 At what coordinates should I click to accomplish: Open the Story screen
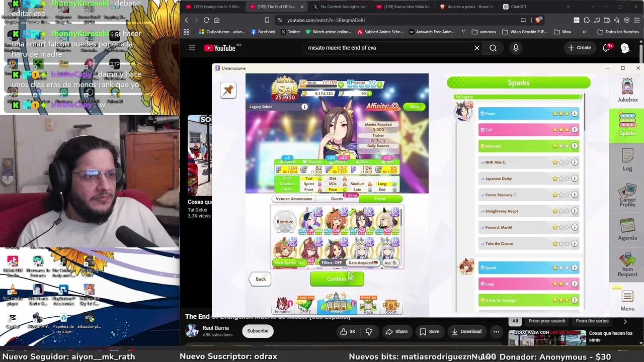[x=305, y=306]
